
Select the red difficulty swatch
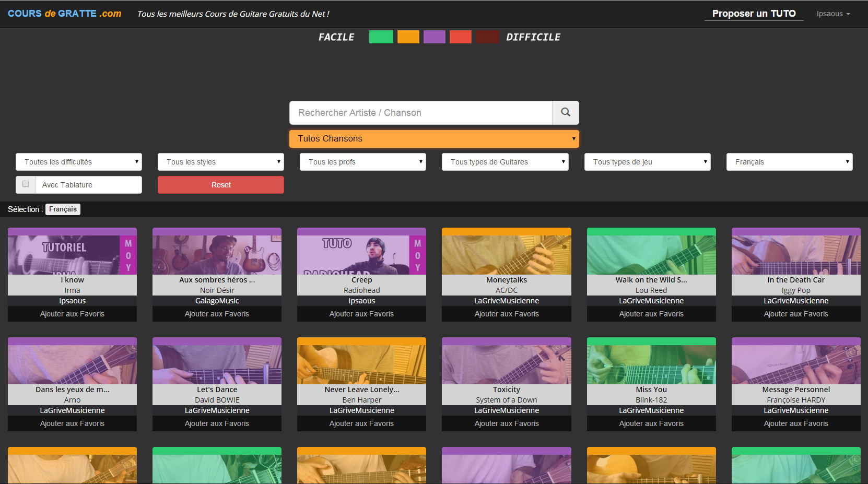pos(461,37)
